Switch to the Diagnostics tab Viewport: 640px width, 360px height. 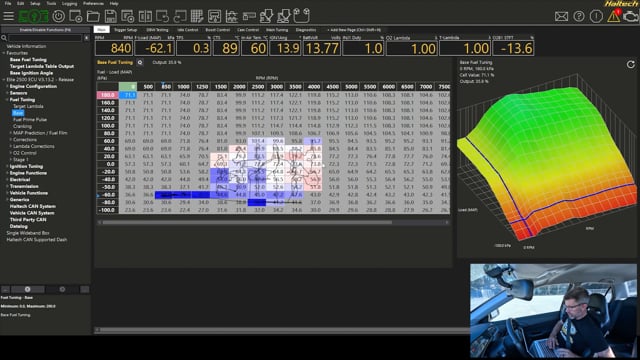tap(306, 30)
